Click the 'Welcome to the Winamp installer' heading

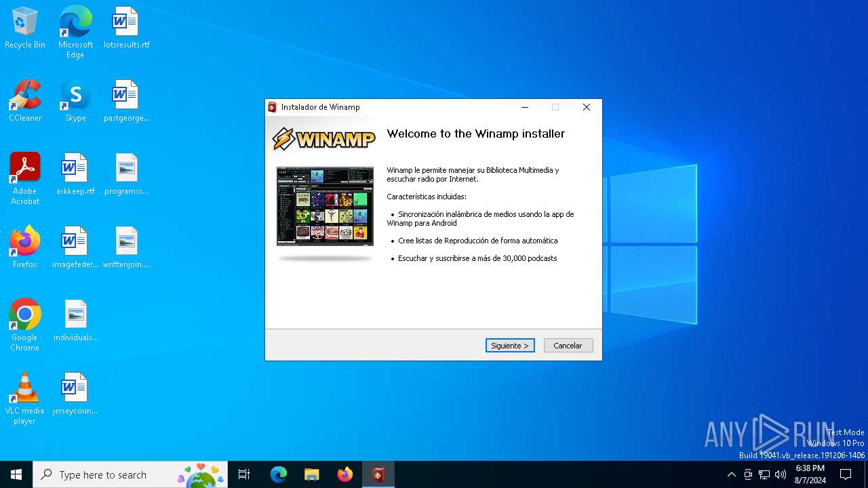coord(475,134)
